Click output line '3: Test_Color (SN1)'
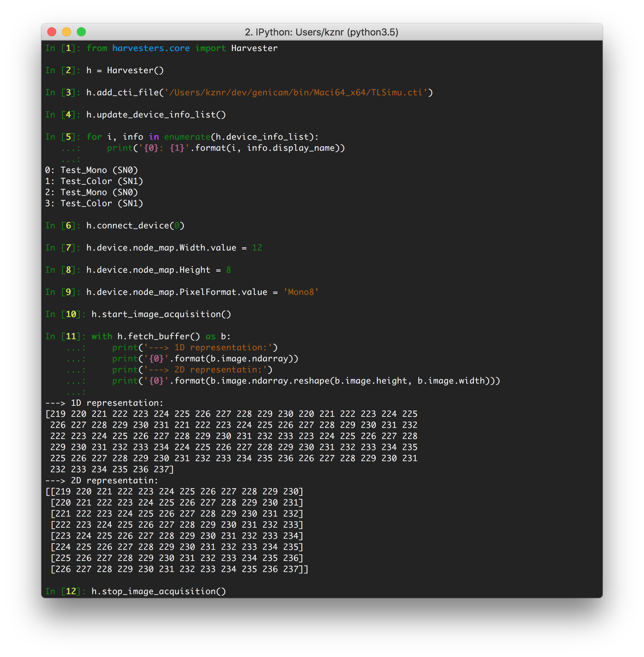The image size is (644, 657). (x=94, y=204)
